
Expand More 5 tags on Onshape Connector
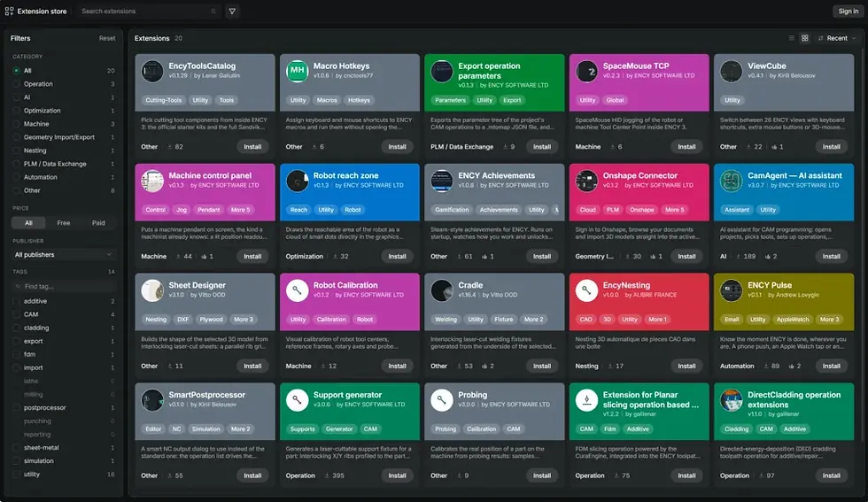point(675,210)
